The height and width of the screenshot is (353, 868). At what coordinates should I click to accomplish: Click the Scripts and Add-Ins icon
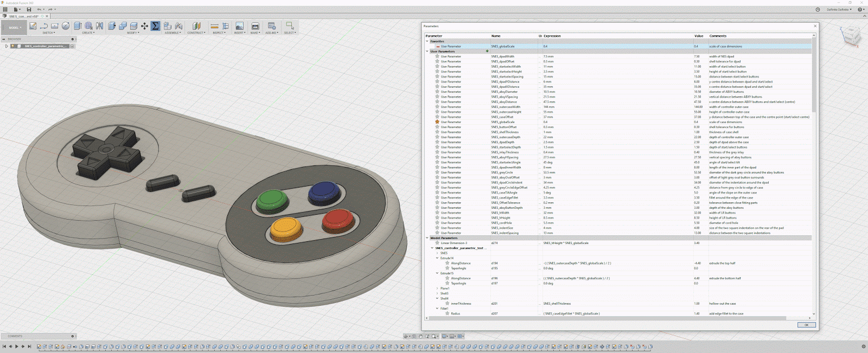[272, 26]
